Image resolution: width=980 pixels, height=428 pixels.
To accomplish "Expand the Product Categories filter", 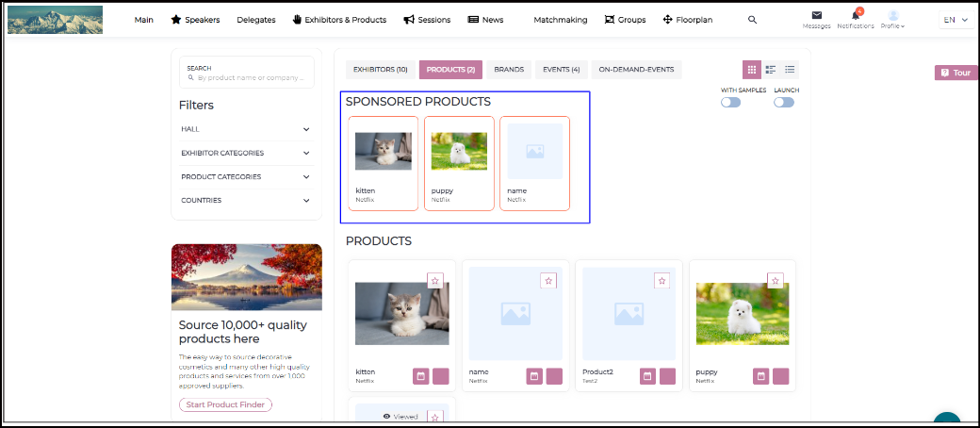I will click(246, 176).
